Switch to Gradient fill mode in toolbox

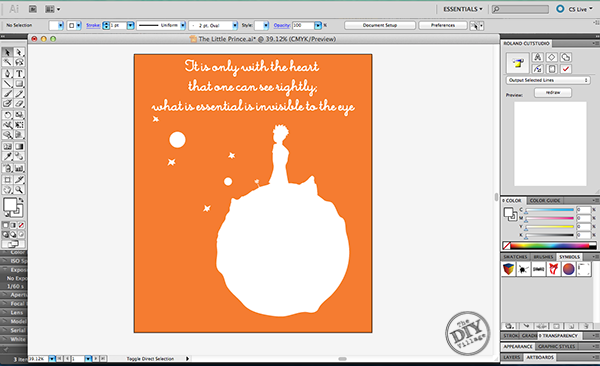[13, 225]
